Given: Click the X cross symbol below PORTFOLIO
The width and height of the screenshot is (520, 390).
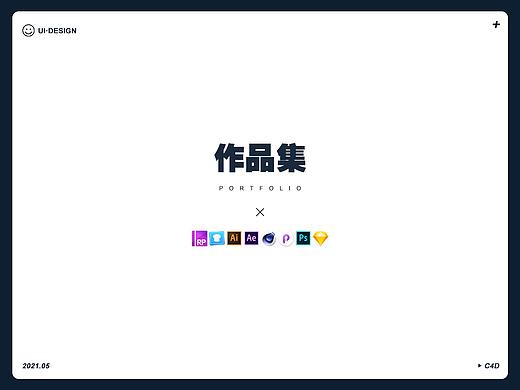Looking at the screenshot, I should coord(260,212).
